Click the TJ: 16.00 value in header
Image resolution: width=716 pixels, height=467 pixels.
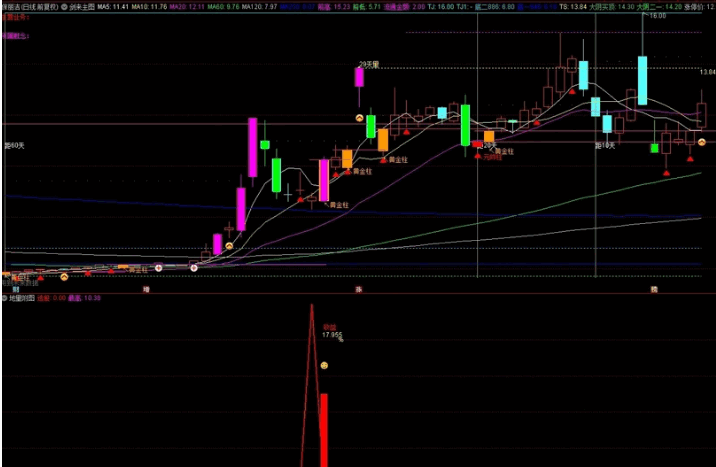[441, 7]
